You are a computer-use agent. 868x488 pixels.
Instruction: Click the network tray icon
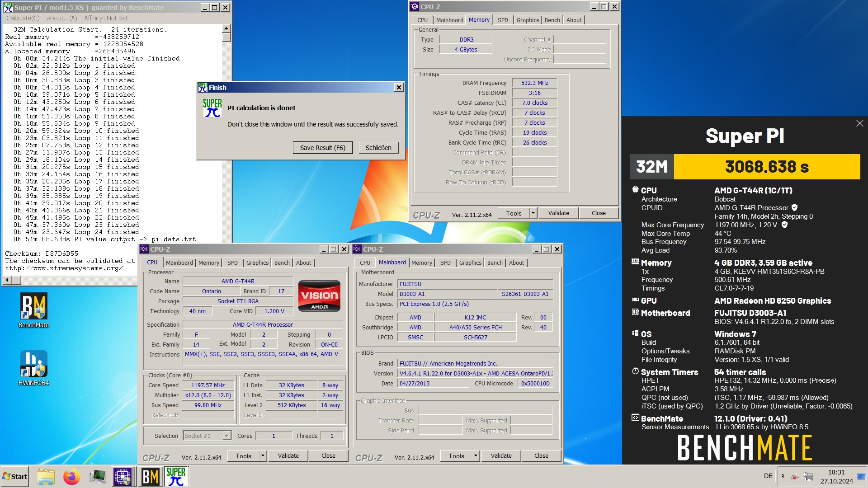[x=808, y=476]
